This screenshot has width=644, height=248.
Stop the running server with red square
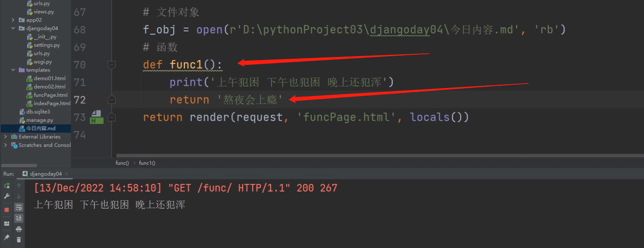[7, 210]
